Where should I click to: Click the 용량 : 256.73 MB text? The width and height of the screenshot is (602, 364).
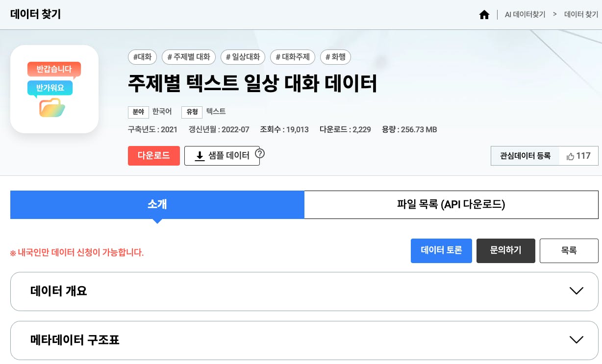tap(409, 130)
